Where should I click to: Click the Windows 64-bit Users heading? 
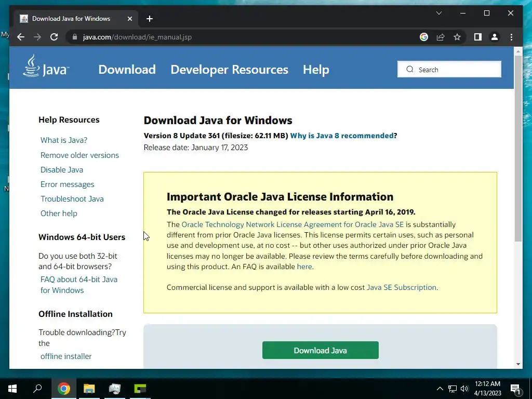point(82,237)
